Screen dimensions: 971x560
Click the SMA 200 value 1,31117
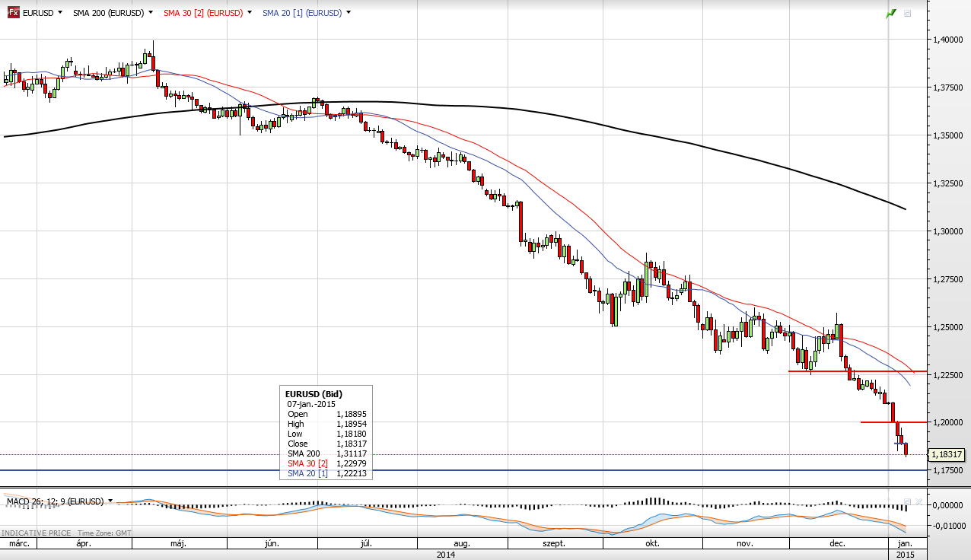pyautogui.click(x=351, y=453)
